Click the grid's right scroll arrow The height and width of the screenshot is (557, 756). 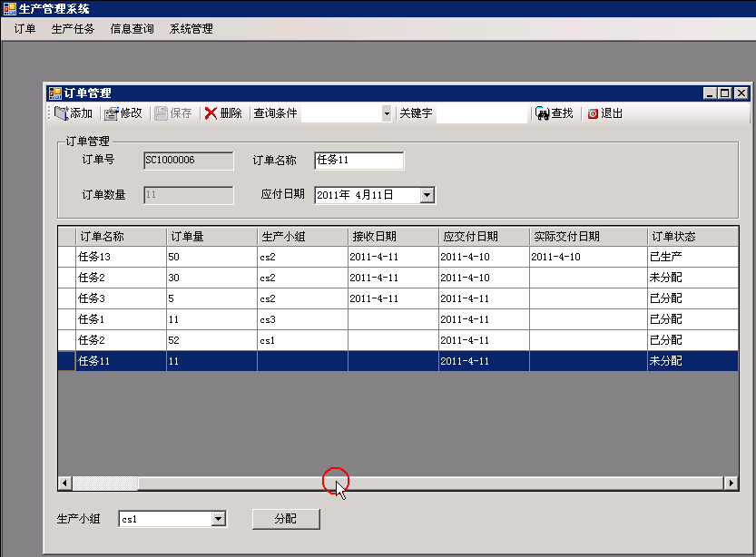pyautogui.click(x=731, y=483)
